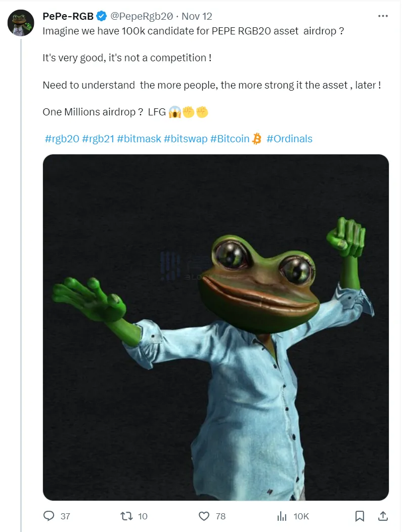Open the #Bitcoin hashtag
Image resolution: width=402 pixels, height=532 pixels.
click(x=230, y=139)
